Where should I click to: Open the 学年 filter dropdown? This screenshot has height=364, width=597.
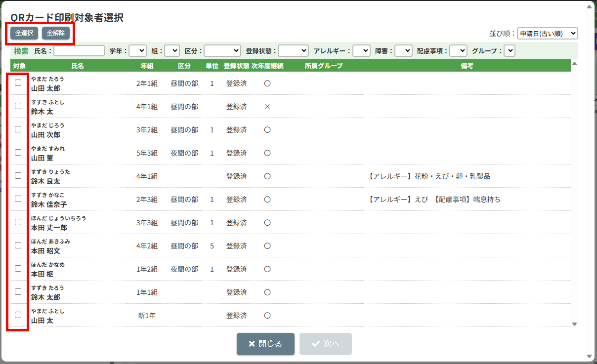click(x=137, y=51)
